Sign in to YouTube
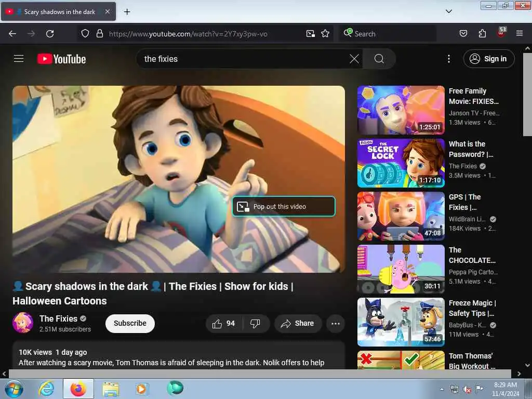Image resolution: width=532 pixels, height=399 pixels. tap(488, 59)
